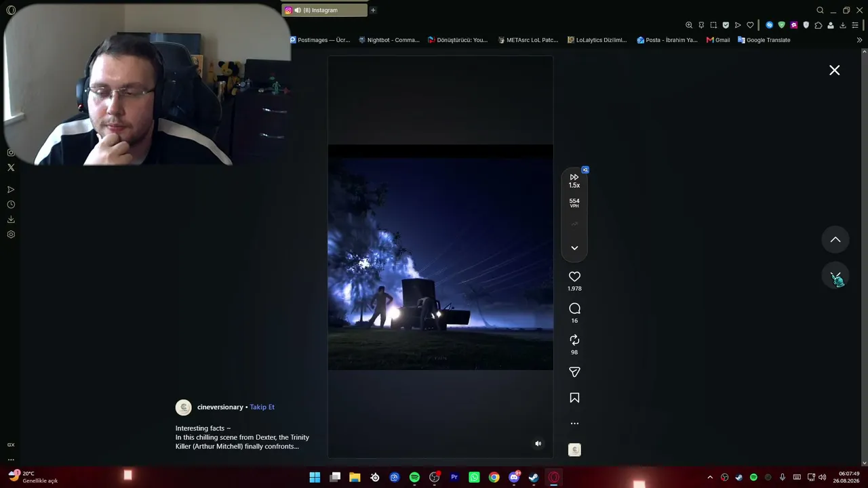This screenshot has height=488, width=868.
Task: Share the reel via the paper plane icon
Action: pos(574,372)
